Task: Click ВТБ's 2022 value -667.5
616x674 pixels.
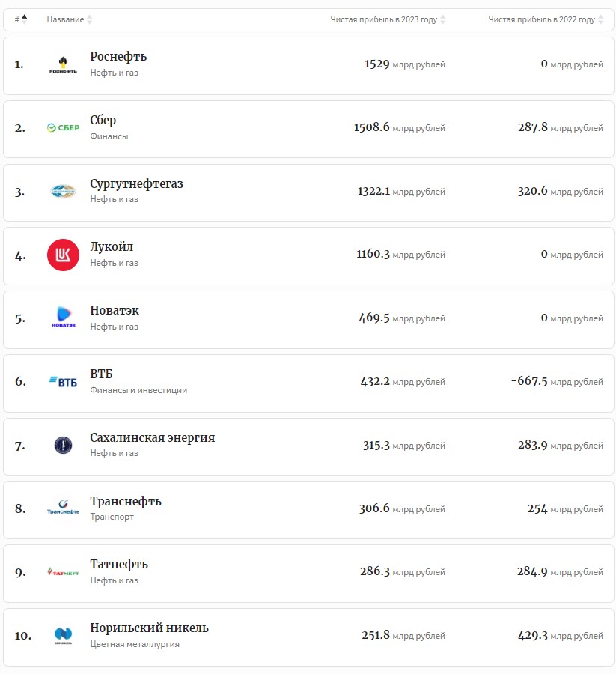Action: (x=529, y=381)
